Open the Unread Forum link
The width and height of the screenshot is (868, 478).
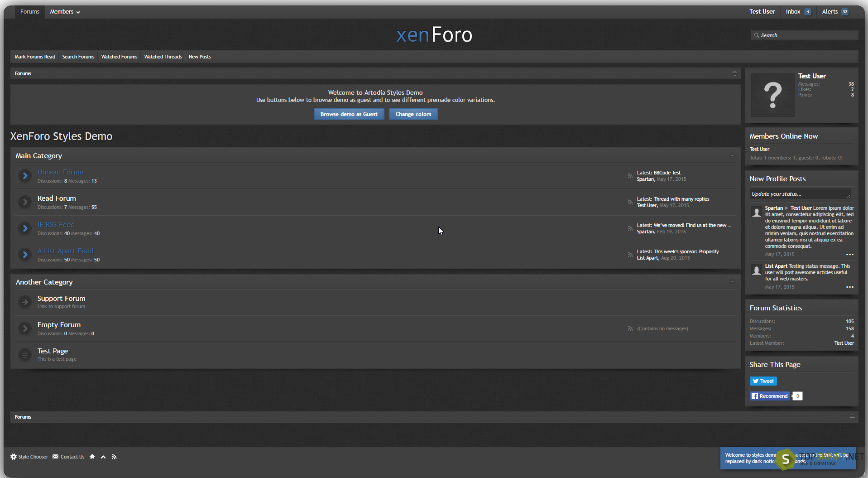[x=60, y=172]
